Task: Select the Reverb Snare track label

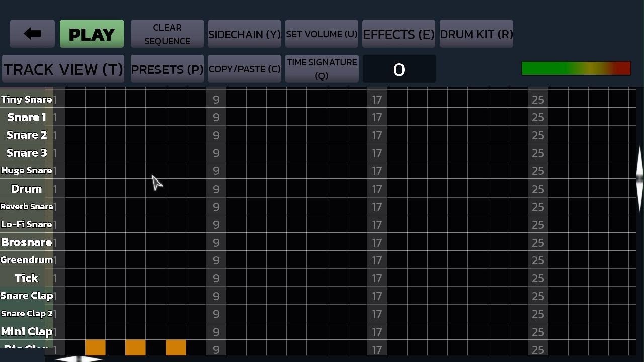Action: click(x=26, y=206)
